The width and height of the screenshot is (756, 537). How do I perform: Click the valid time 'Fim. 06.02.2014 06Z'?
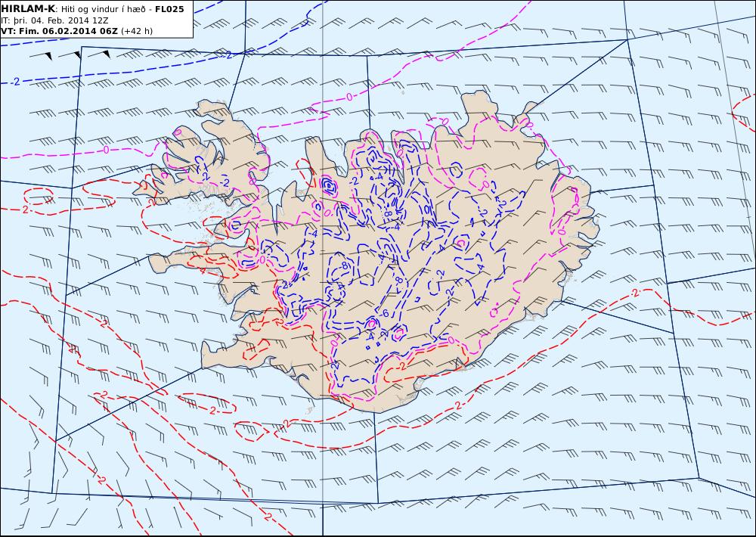[x=68, y=31]
